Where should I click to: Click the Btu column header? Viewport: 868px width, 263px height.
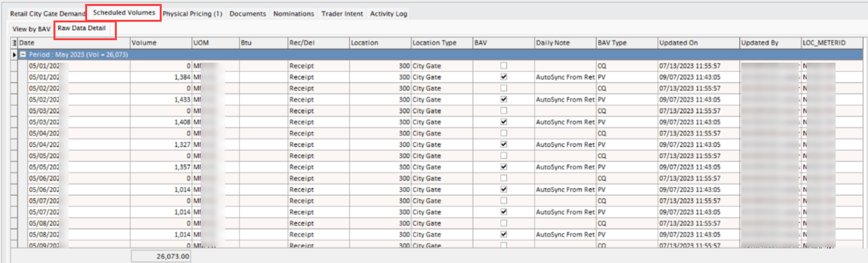pyautogui.click(x=263, y=43)
